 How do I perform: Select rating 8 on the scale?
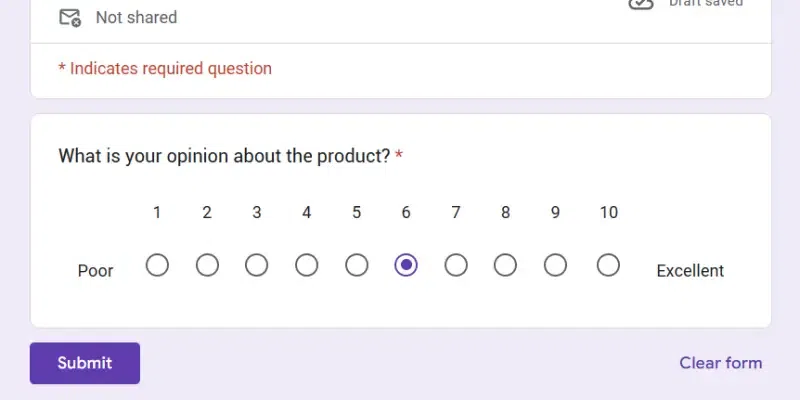(x=506, y=265)
